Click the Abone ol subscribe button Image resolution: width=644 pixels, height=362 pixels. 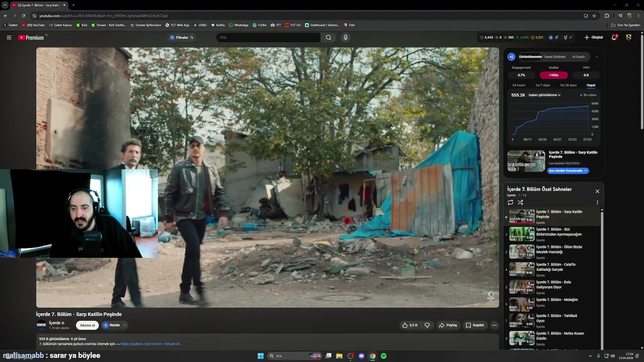pyautogui.click(x=88, y=325)
